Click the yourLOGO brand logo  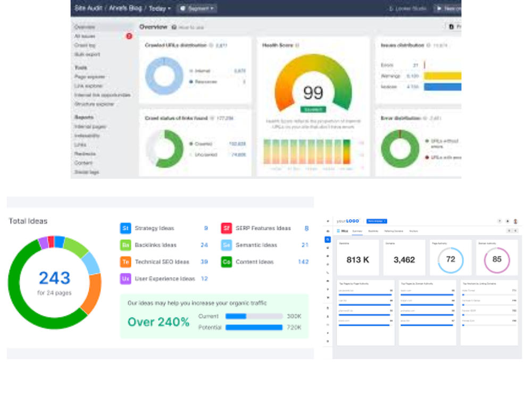point(348,221)
